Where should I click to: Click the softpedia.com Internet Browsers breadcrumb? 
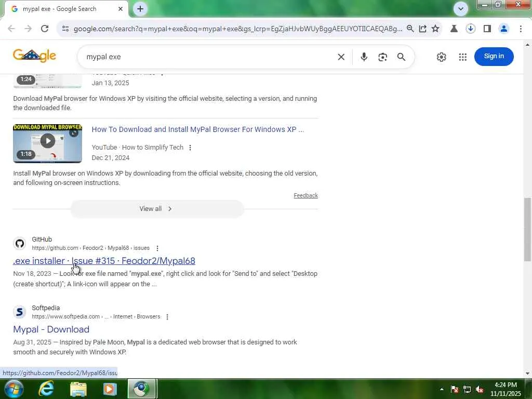pos(96,316)
